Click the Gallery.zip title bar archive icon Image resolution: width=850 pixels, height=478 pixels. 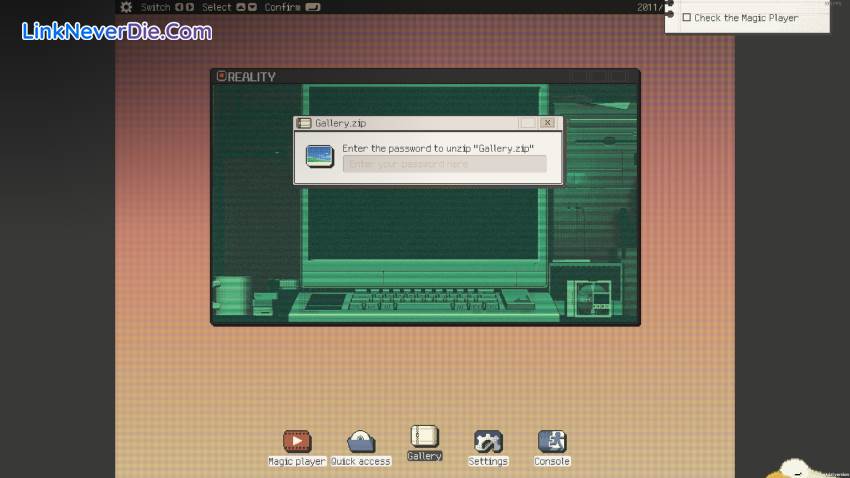(304, 123)
